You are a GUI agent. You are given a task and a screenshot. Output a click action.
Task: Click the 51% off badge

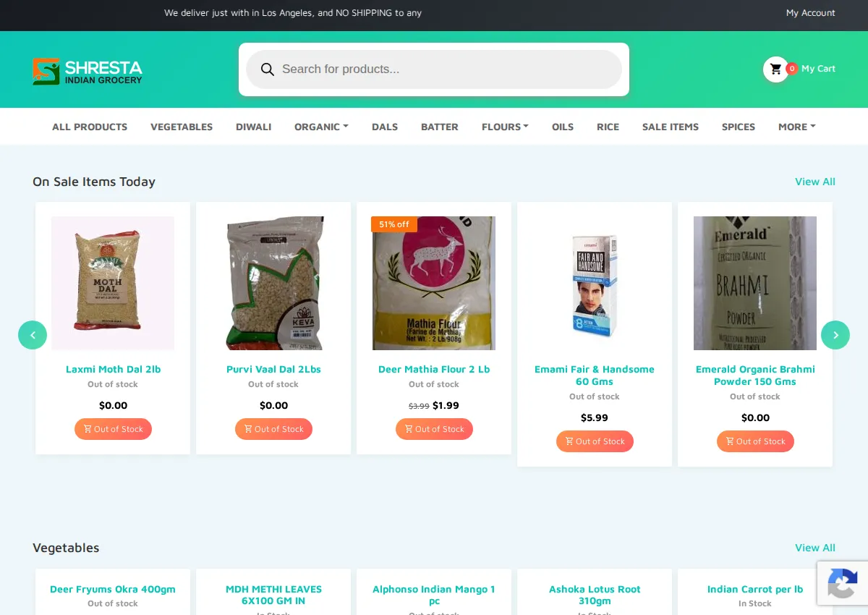click(x=394, y=224)
